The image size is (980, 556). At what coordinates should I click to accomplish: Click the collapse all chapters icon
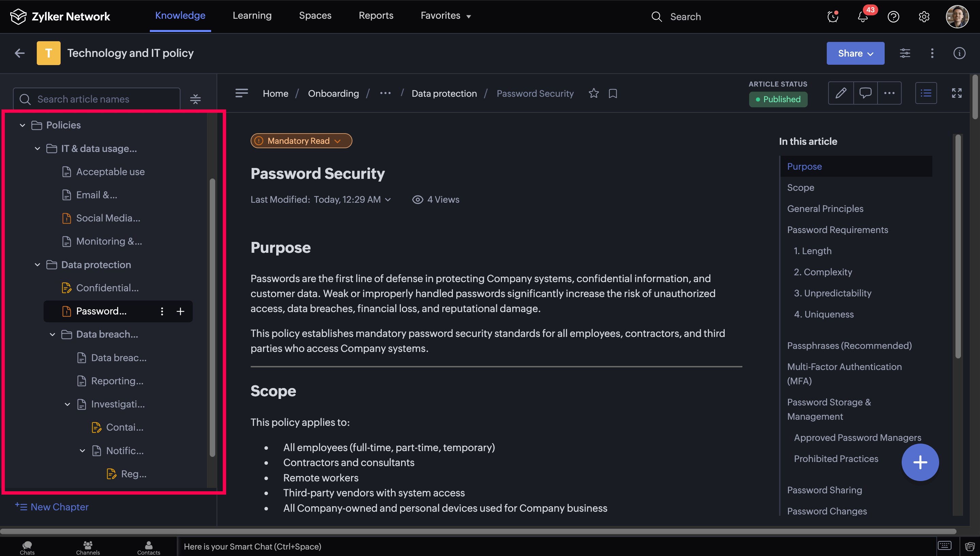coord(195,99)
